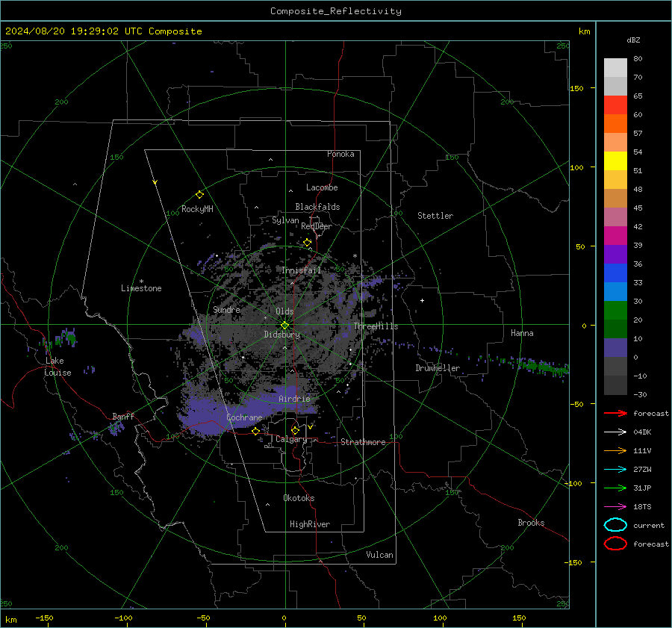Screen dimensions: 672x628
Task: Click the cyan 27ZW arrow legend icon
Action: [x=615, y=470]
